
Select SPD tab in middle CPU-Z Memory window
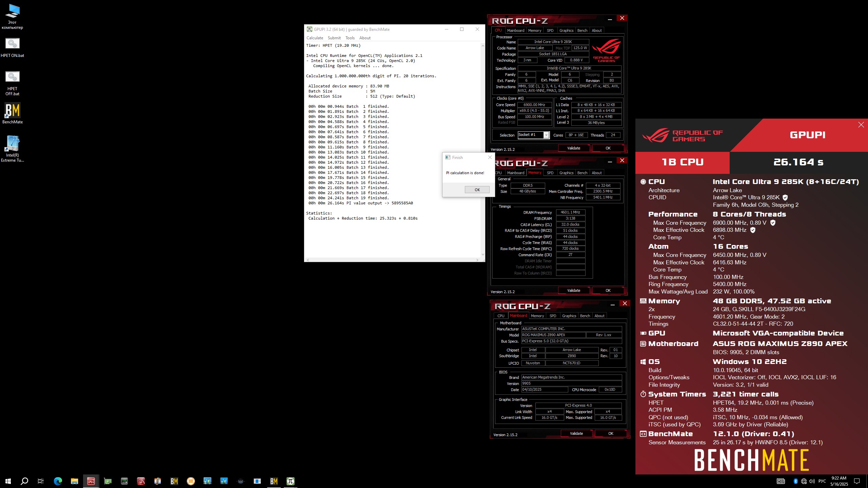click(550, 173)
